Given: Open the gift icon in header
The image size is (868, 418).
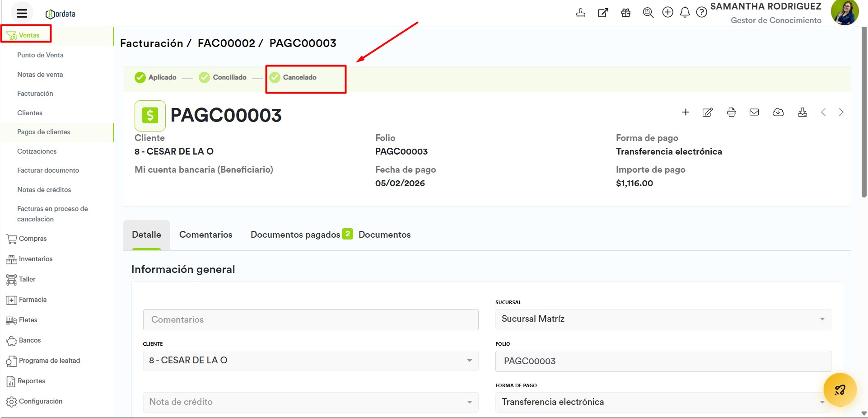Looking at the screenshot, I should 626,13.
